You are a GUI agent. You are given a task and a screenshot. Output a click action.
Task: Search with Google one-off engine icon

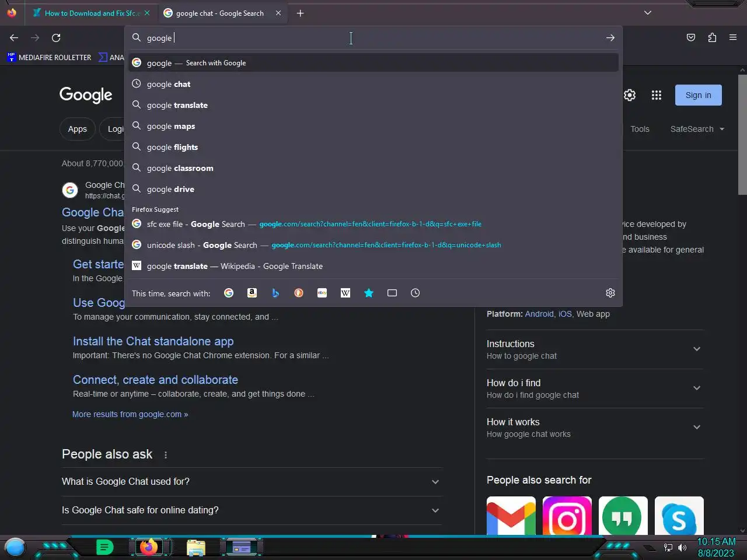tap(229, 293)
